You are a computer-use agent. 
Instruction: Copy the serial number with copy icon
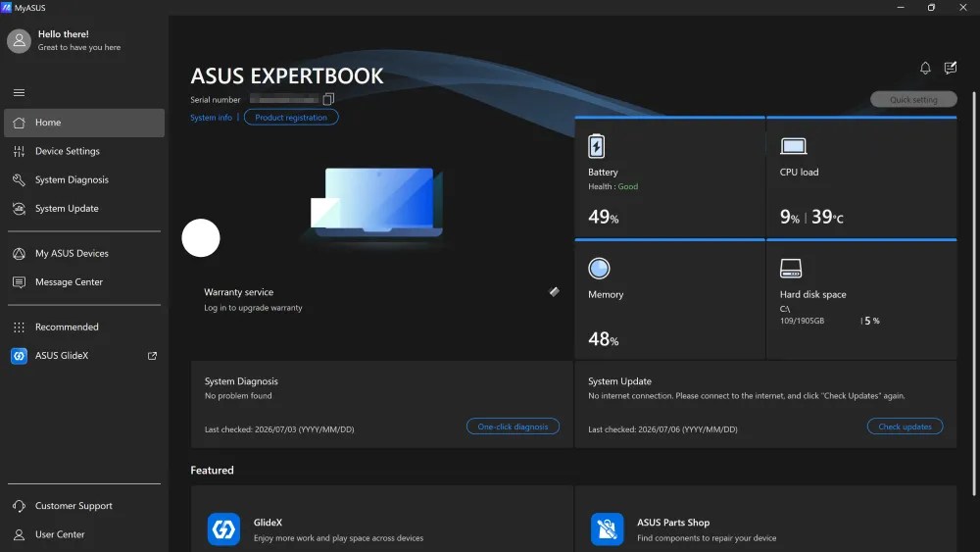328,99
